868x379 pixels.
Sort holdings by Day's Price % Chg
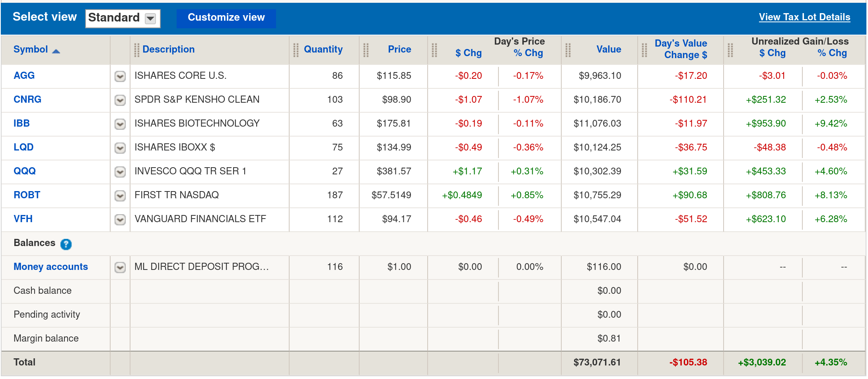click(x=528, y=53)
